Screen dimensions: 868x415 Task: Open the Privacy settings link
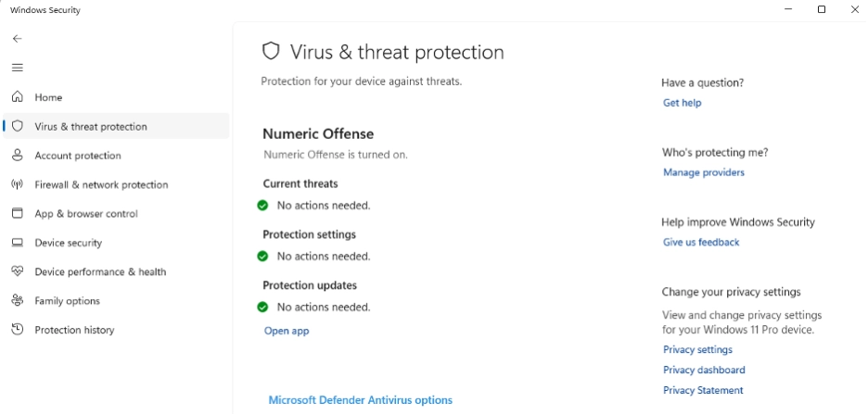click(x=697, y=350)
